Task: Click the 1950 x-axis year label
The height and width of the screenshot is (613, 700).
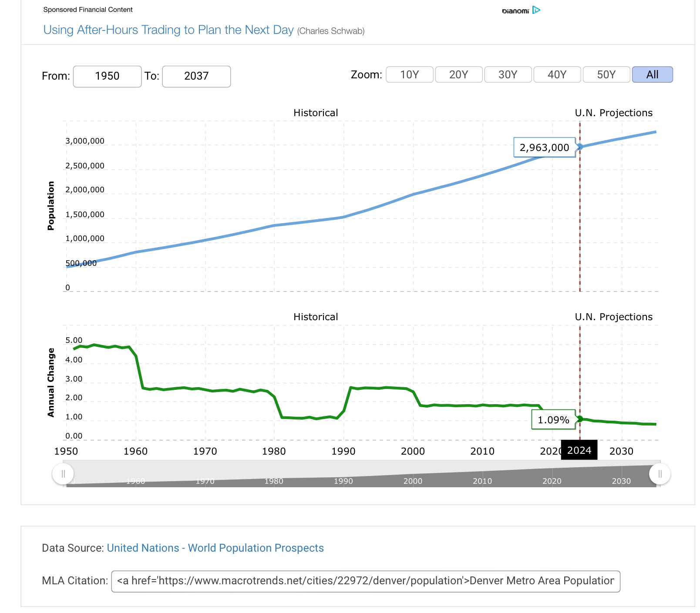Action: coord(66,451)
